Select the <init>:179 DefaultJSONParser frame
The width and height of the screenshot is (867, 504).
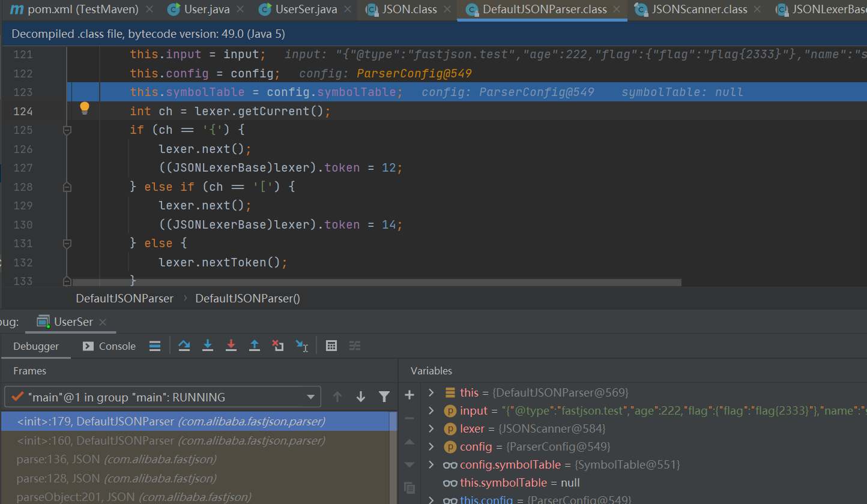point(195,421)
